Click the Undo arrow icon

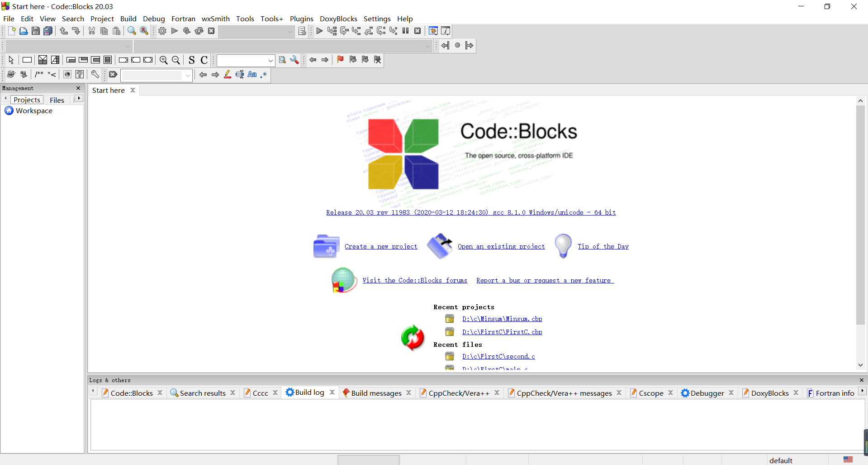[64, 31]
